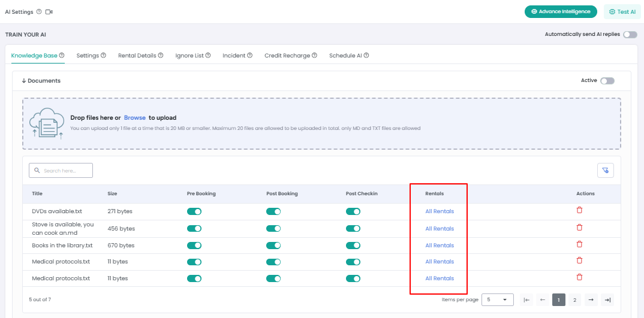This screenshot has width=644, height=318.
Task: Disable Post Booking for DVDs available.txt
Action: click(x=273, y=211)
